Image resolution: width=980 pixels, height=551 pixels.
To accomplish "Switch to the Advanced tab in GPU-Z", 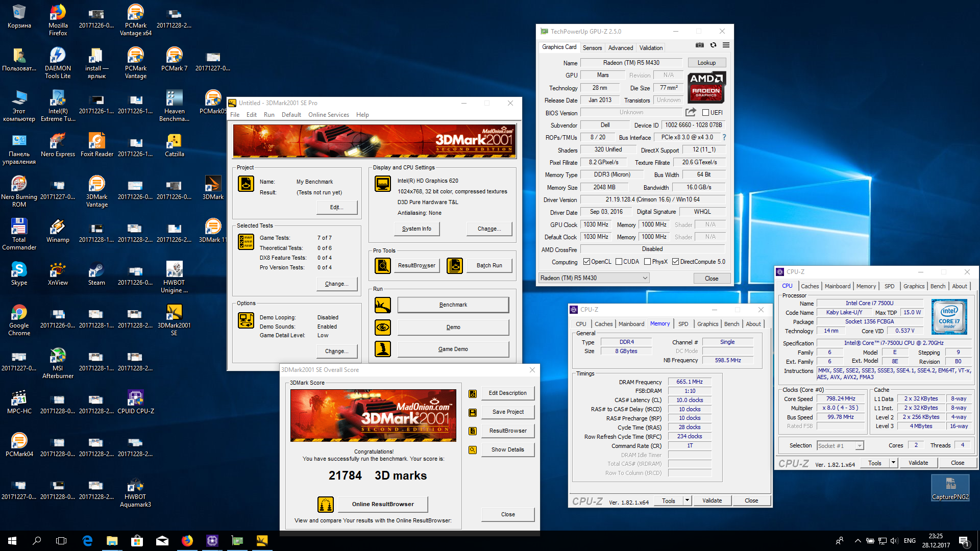I will tap(621, 48).
